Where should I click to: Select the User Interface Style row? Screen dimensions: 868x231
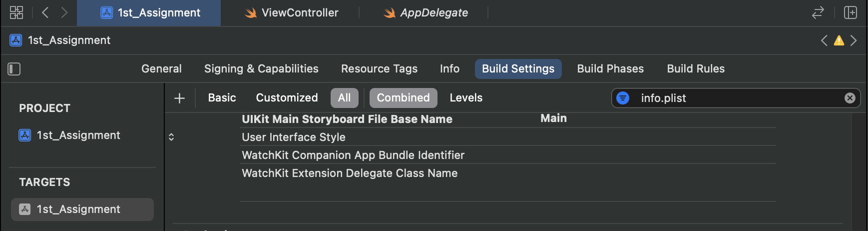coord(508,137)
